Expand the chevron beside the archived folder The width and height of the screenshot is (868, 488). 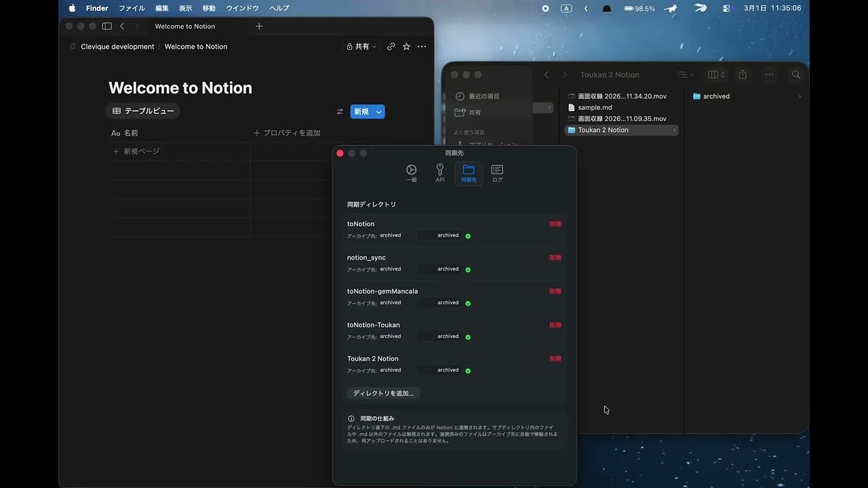click(800, 96)
